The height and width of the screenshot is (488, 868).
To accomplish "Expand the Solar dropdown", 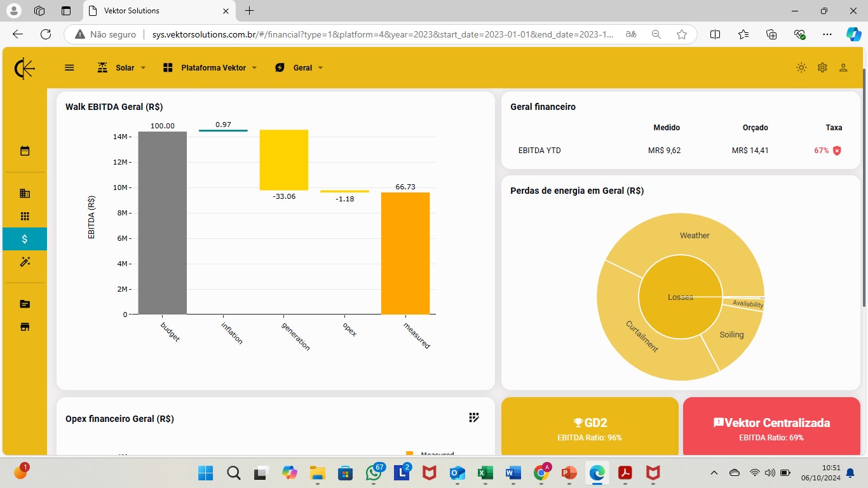I will coord(121,67).
